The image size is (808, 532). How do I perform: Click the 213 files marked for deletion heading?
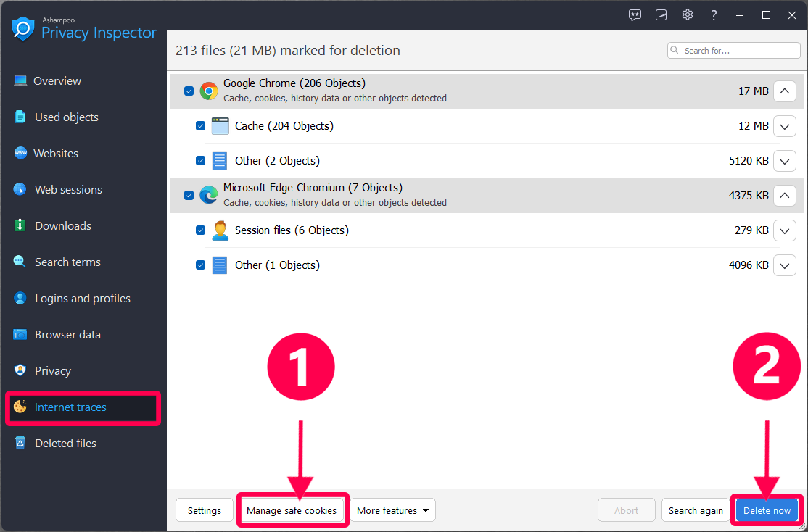[287, 51]
